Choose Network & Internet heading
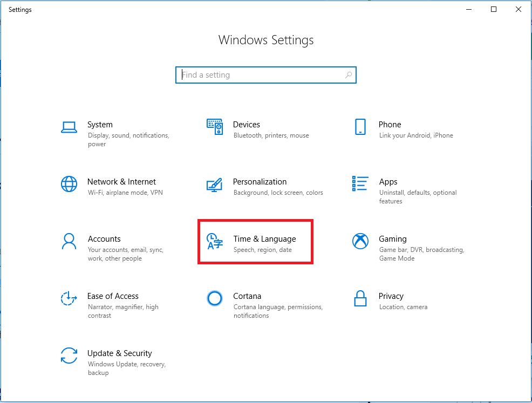This screenshot has width=532, height=403. [x=122, y=182]
